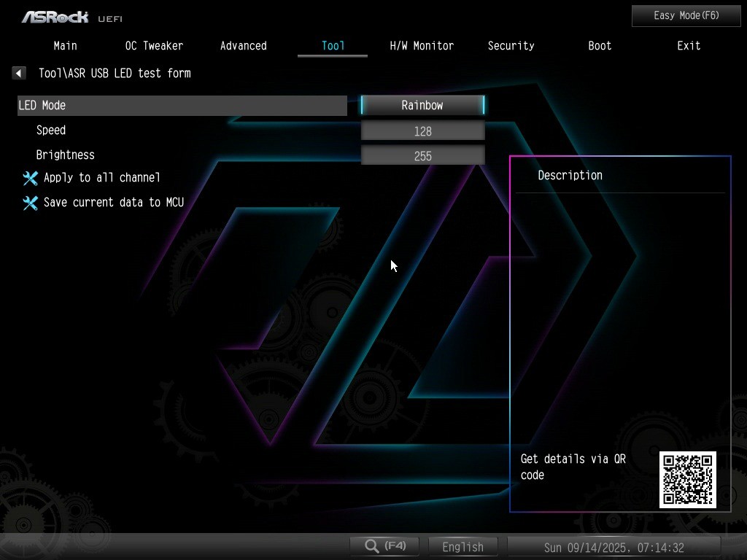The image size is (747, 560).
Task: Click the back arrow icon beside breadcrumb
Action: click(x=19, y=73)
